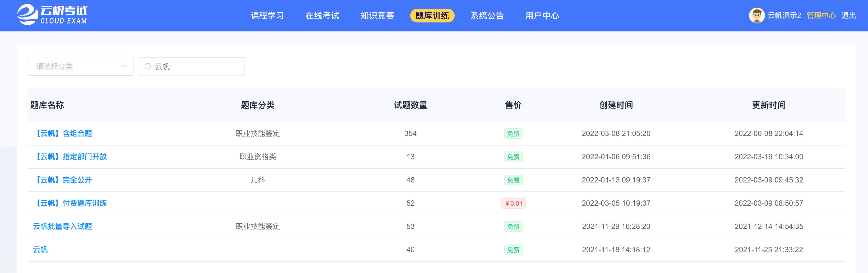Open the question bank named 云帆
Screen dimensions: 868x273
(x=40, y=250)
